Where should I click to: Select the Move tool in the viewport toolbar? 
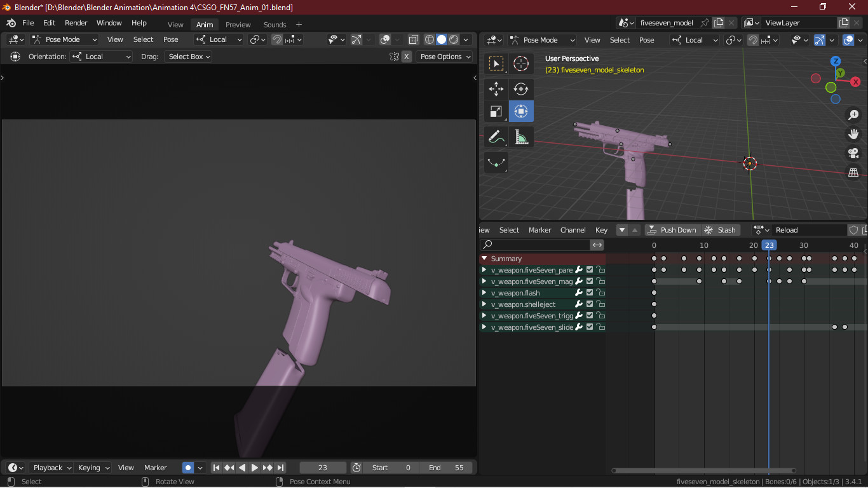tap(496, 89)
